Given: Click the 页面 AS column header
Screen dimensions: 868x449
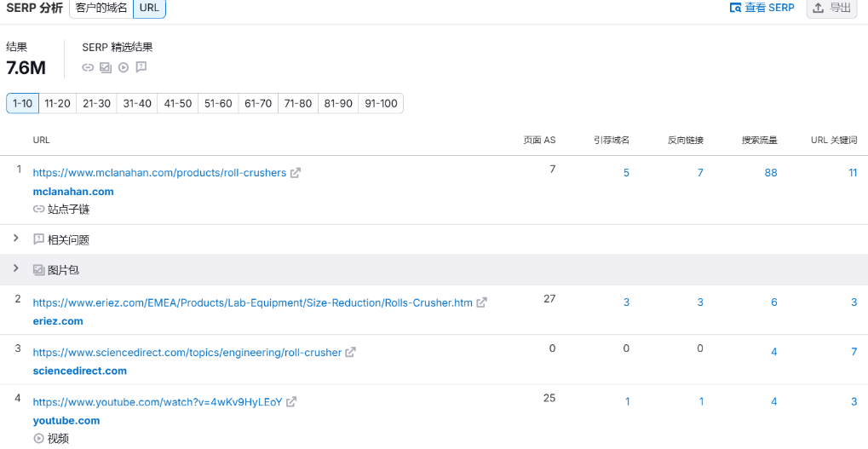Looking at the screenshot, I should pyautogui.click(x=539, y=140).
